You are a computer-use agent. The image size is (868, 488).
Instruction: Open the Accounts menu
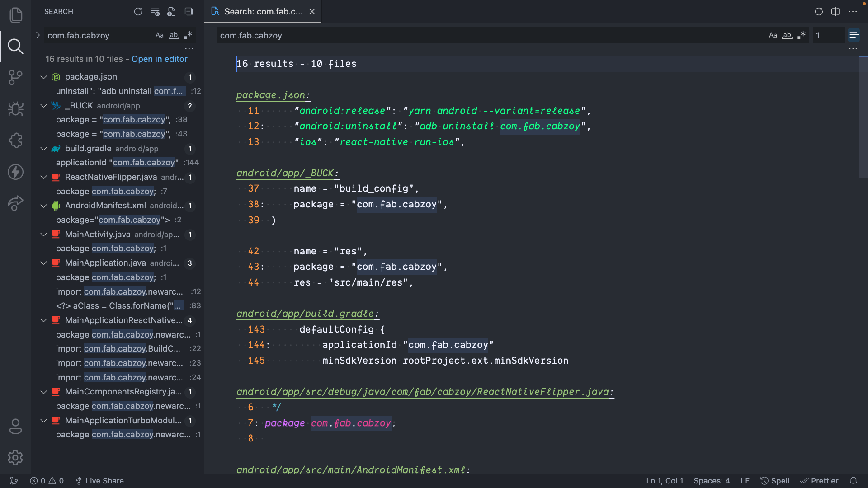[x=16, y=426]
